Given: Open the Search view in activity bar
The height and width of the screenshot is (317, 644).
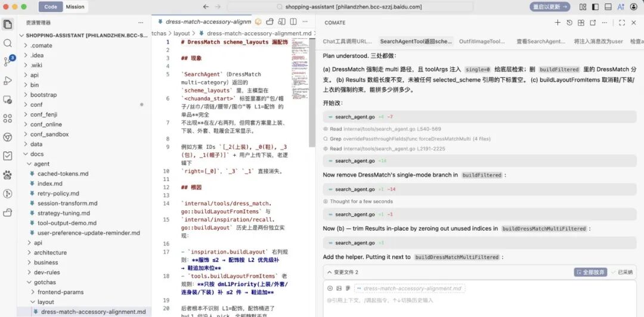Looking at the screenshot, I should (8, 43).
